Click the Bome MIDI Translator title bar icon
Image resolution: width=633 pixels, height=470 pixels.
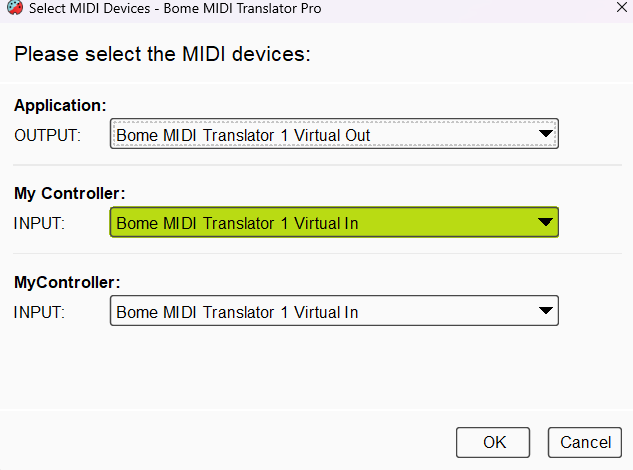(x=13, y=8)
